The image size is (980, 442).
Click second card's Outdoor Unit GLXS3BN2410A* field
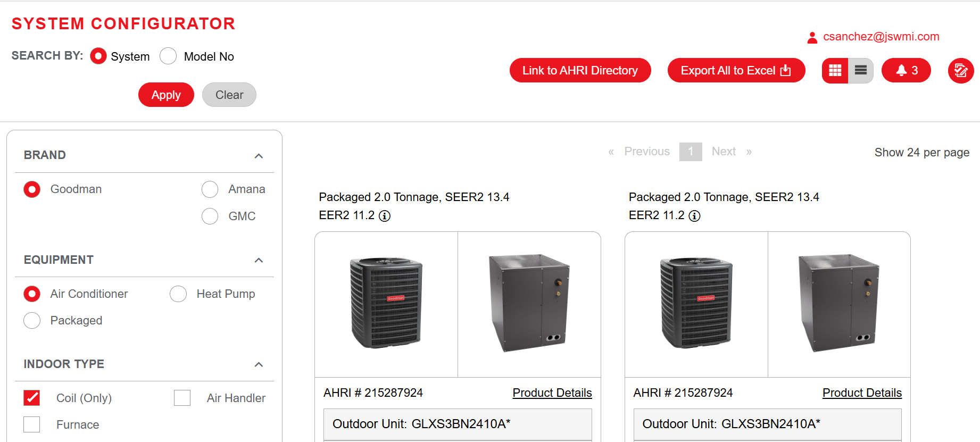(x=768, y=424)
